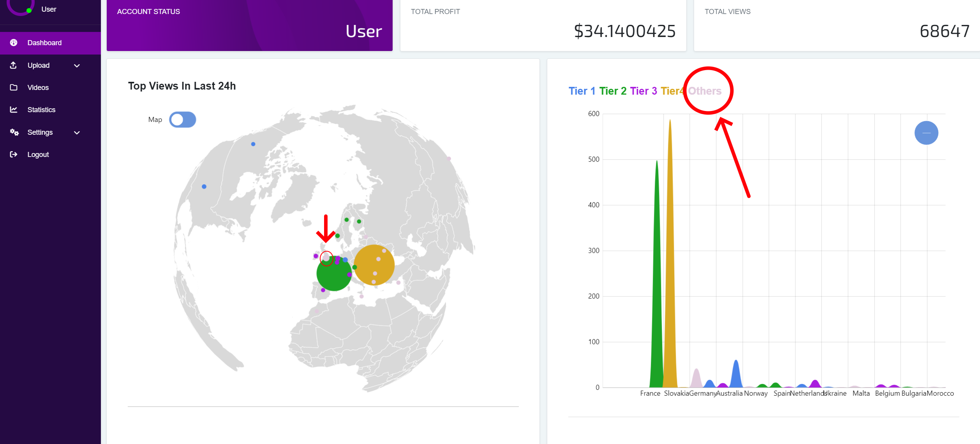Hide Tier 2 series in legend
The image size is (980, 444).
613,91
